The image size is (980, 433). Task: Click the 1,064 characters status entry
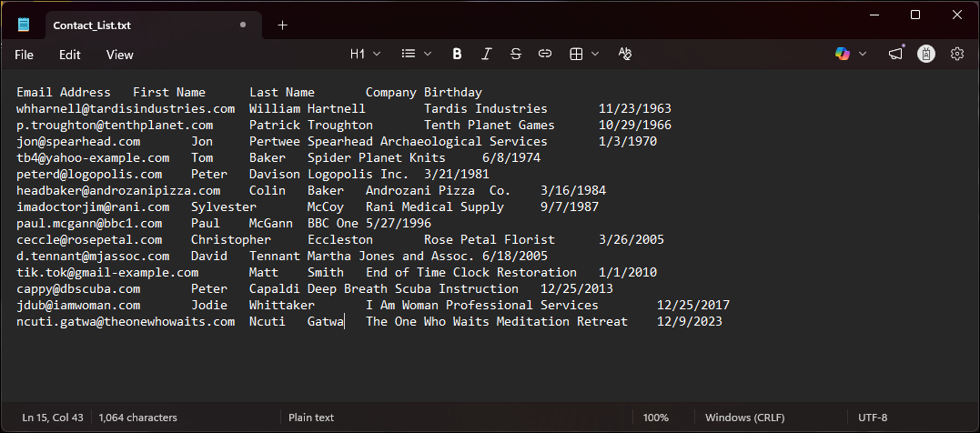(138, 418)
